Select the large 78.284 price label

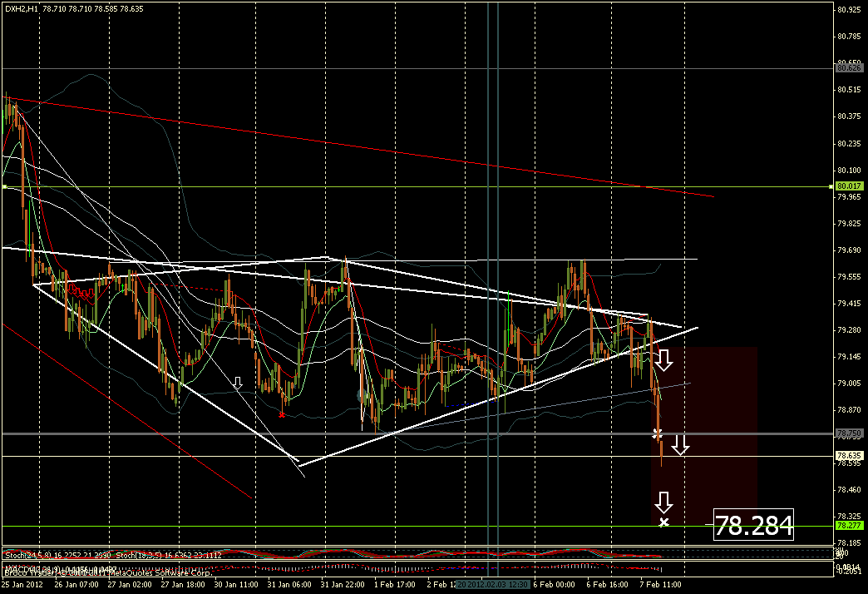pos(753,525)
